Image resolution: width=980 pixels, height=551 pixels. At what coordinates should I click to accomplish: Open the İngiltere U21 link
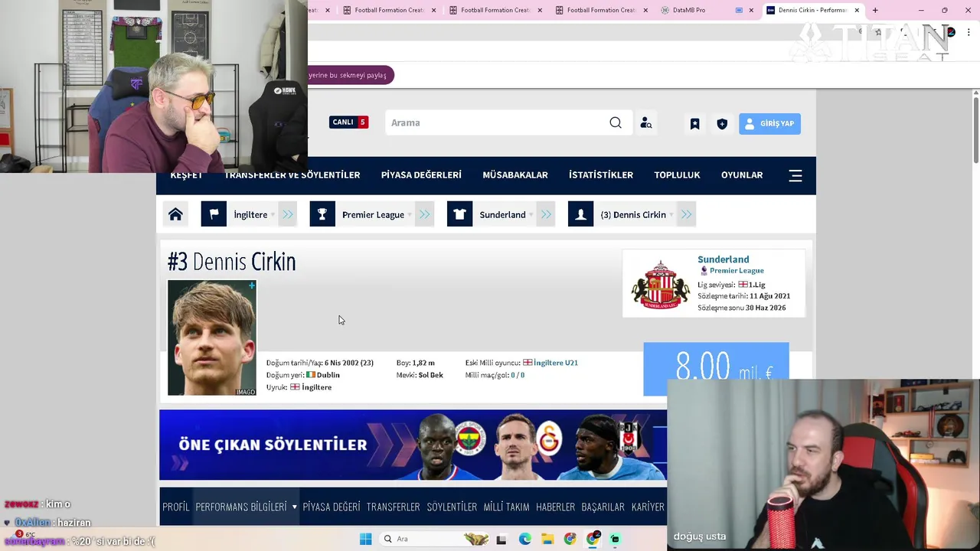tap(556, 363)
